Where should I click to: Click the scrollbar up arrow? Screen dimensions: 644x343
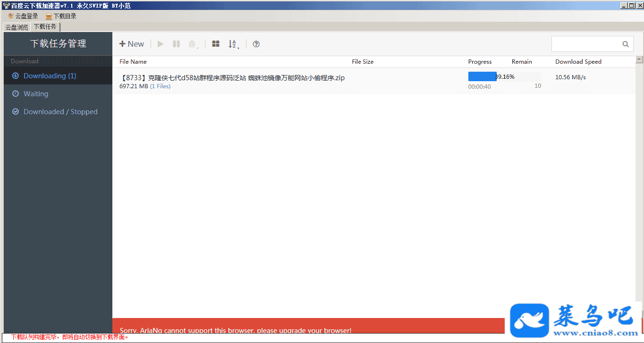point(640,60)
